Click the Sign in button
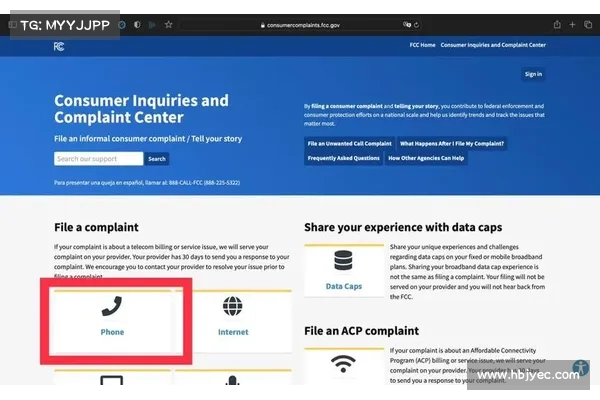This screenshot has height=400, width=600. pos(533,74)
